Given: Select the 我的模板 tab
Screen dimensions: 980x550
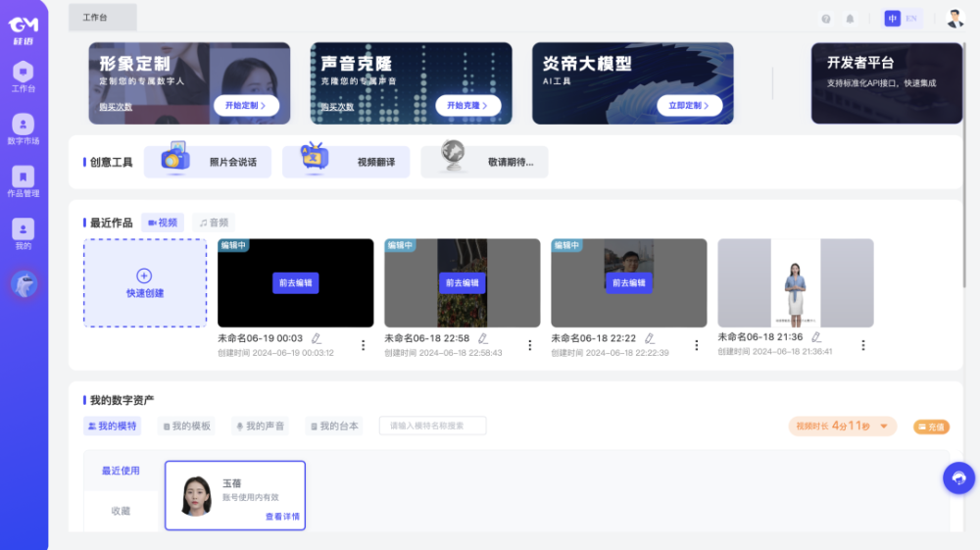Looking at the screenshot, I should tap(186, 426).
